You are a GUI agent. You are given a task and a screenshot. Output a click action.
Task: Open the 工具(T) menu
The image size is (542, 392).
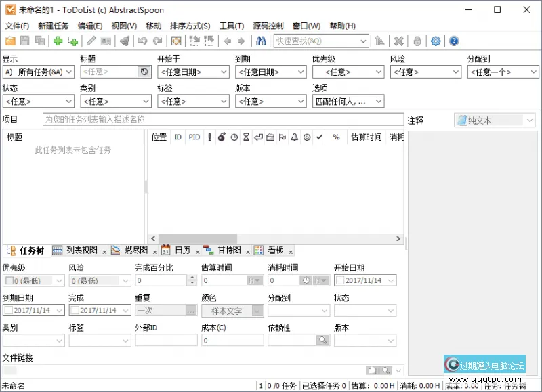point(231,26)
